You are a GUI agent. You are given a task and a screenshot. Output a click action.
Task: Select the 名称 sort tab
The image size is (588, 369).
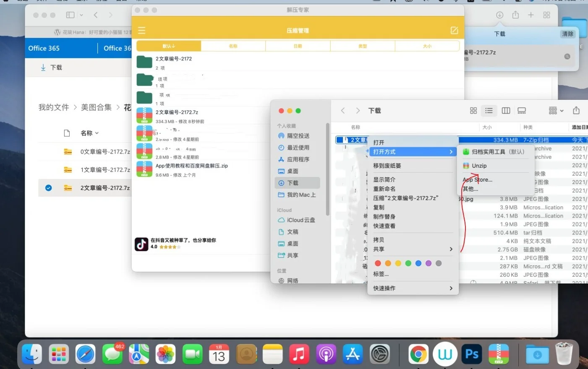(x=233, y=46)
